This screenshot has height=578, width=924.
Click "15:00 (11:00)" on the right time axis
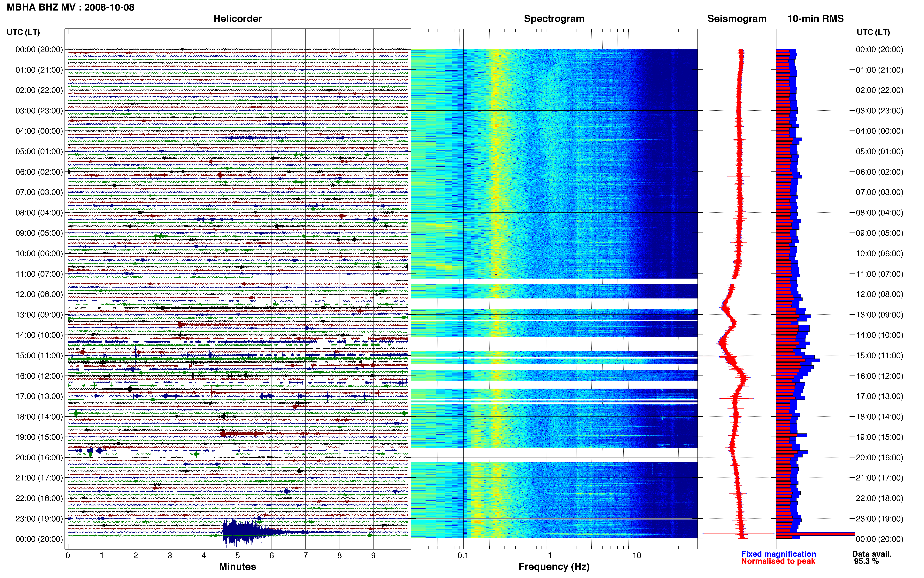click(879, 355)
